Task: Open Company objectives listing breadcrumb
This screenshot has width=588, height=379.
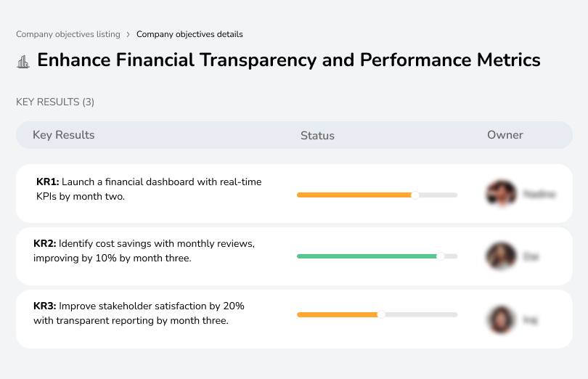Action: (68, 34)
